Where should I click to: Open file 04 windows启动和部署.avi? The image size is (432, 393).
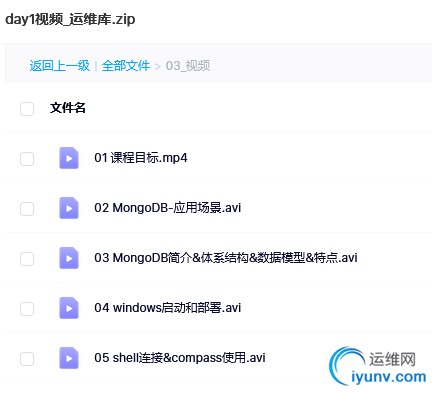[x=168, y=308]
